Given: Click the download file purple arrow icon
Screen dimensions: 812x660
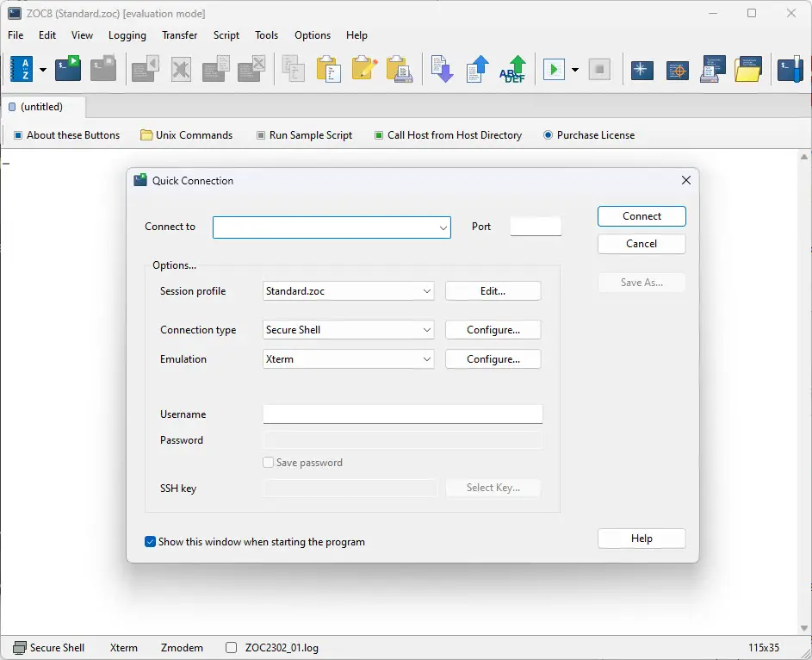Looking at the screenshot, I should (x=442, y=69).
